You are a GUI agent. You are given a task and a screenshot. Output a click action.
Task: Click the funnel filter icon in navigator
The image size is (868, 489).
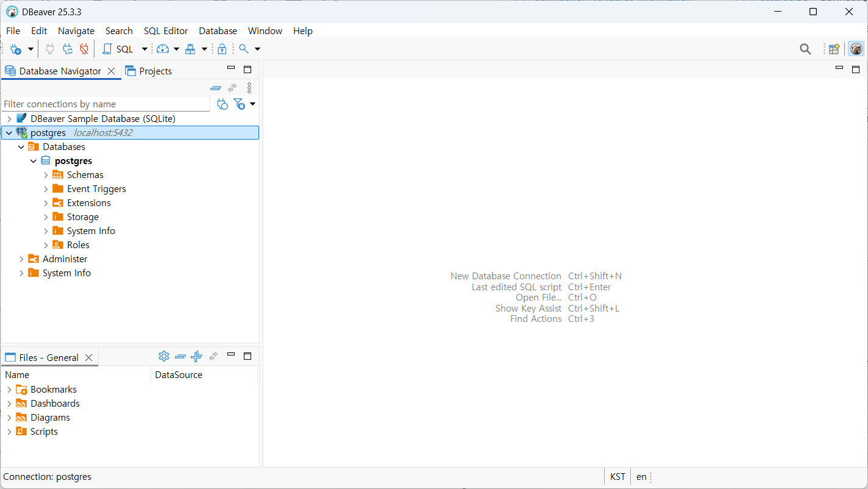240,104
